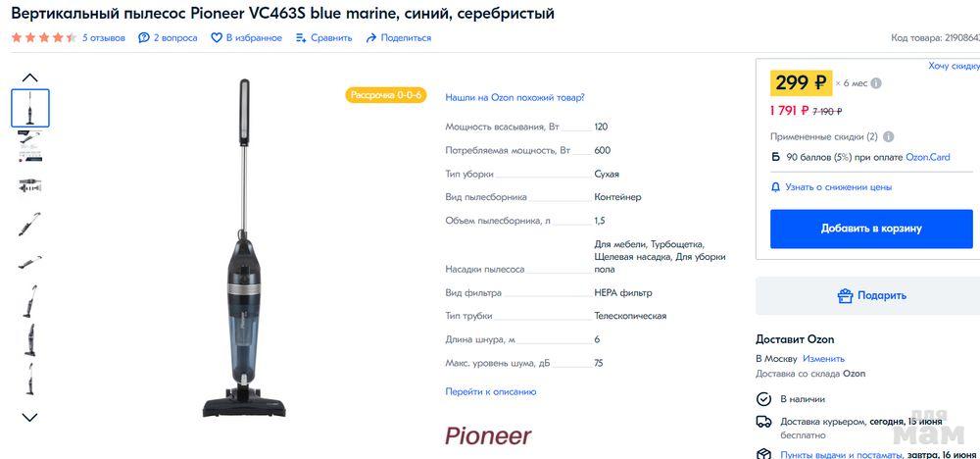This screenshot has width=980, height=459.
Task: Open Нашли на Ozon похожий товар link
Action: click(514, 97)
